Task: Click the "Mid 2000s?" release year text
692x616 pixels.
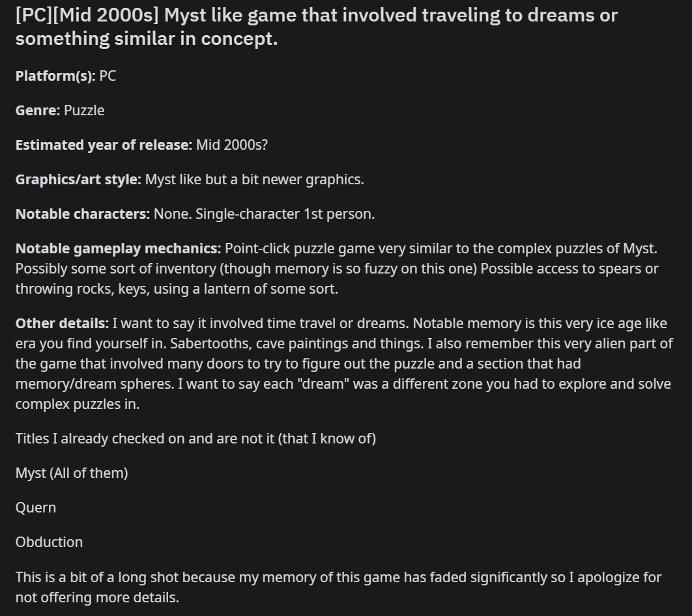Action: click(x=232, y=145)
